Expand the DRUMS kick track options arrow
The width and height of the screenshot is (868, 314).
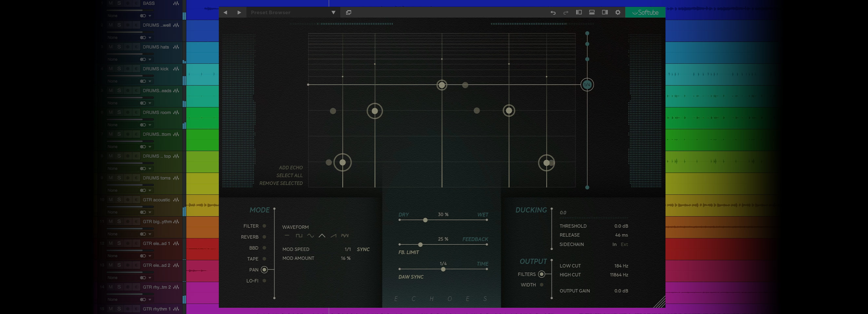click(x=150, y=81)
